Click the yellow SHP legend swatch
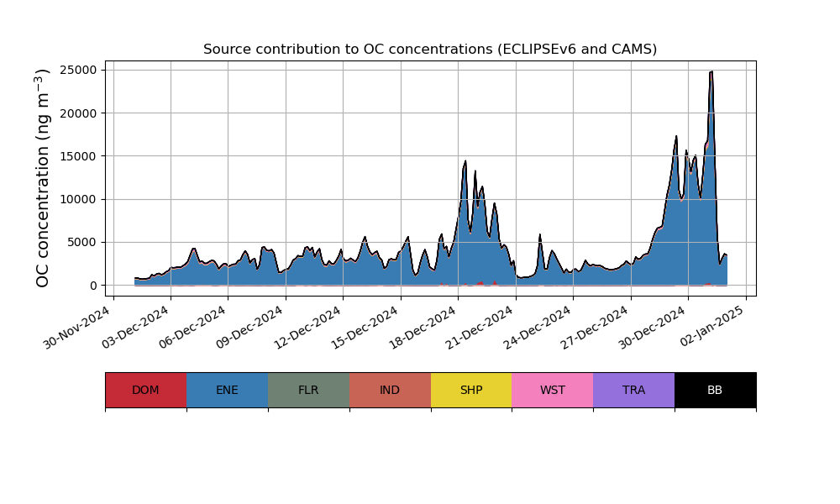This screenshot has height=504, width=840. 471,390
